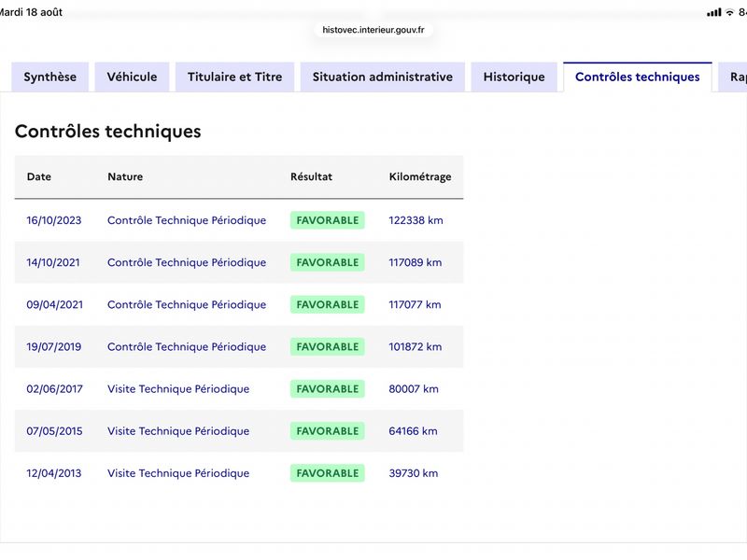This screenshot has width=747, height=560.
Task: Click the Kilométrage column header
Action: coord(420,176)
